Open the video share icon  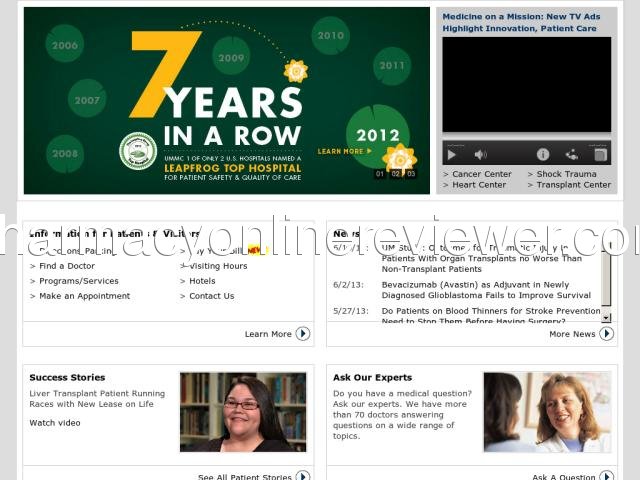tap(572, 154)
